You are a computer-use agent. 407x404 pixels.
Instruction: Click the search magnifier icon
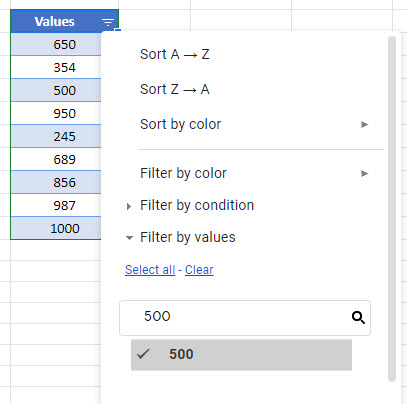point(358,318)
